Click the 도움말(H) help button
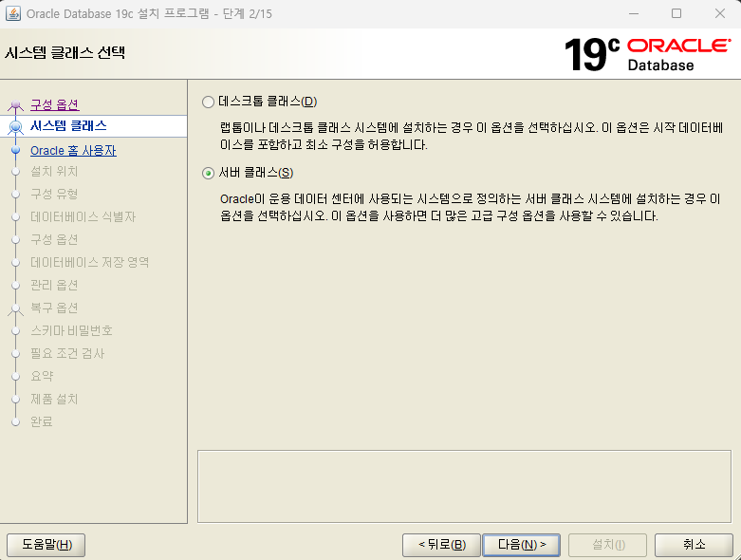Screen dimensions: 741x560 46,545
